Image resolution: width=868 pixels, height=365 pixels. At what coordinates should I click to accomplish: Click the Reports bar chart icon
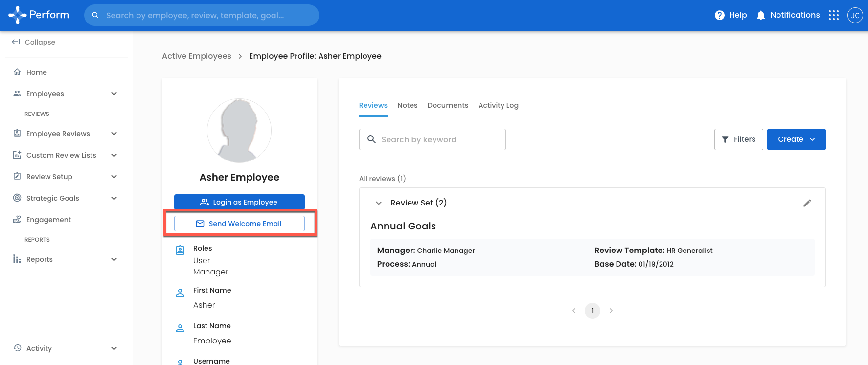[17, 259]
